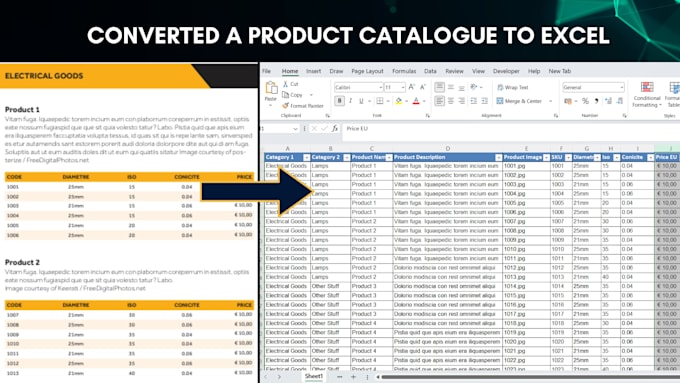Open Category 1 column filter dropdown

tap(307, 157)
